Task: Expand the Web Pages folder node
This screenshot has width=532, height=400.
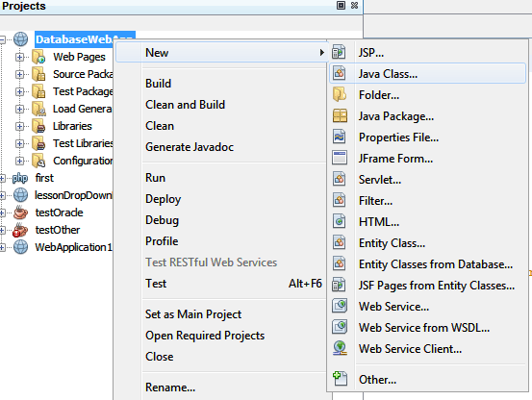Action: (x=19, y=57)
